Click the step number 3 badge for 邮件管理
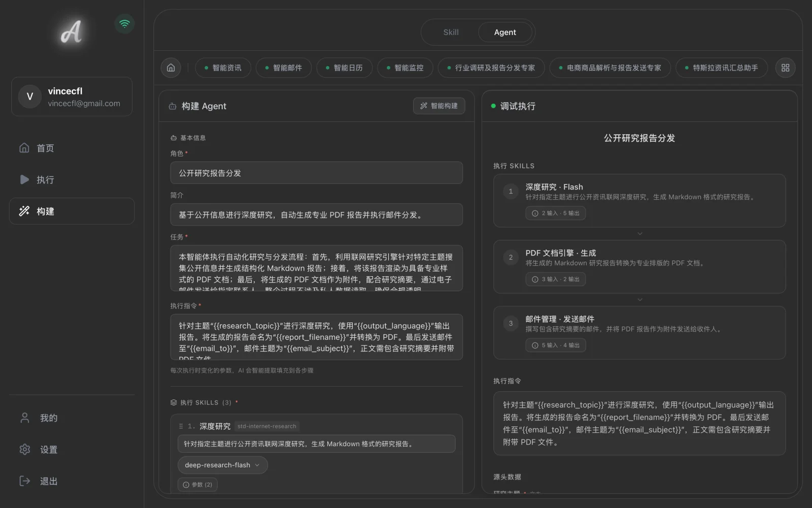812x508 pixels. 511,323
